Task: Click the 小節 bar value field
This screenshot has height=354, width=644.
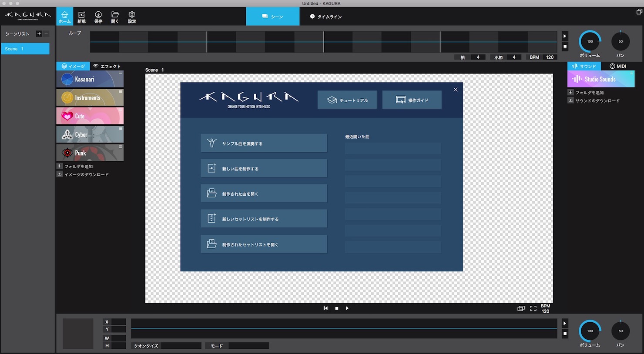Action: 514,57
